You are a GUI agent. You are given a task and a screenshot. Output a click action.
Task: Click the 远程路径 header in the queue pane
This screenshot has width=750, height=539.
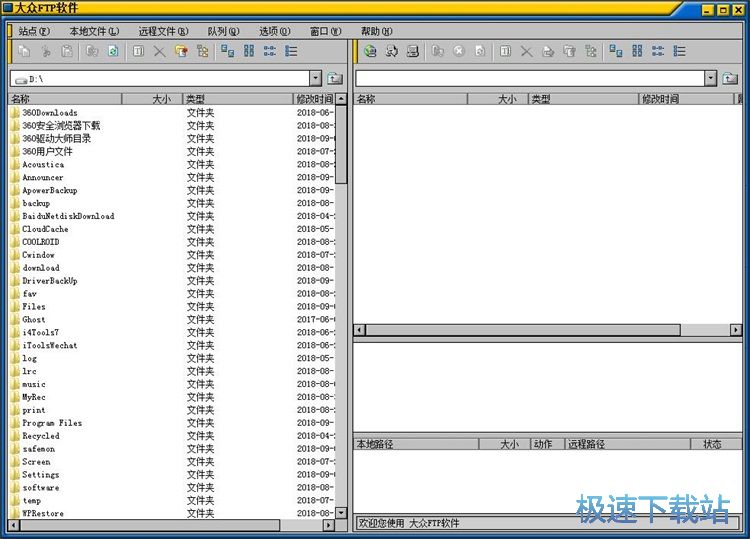pyautogui.click(x=628, y=444)
